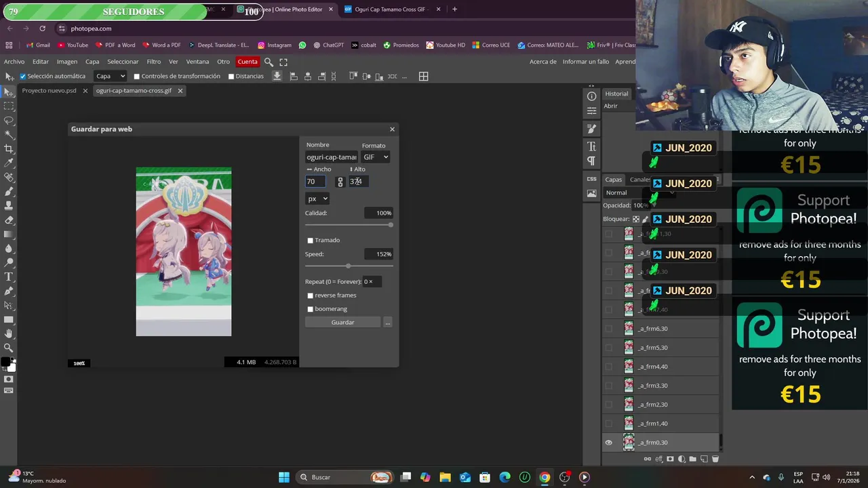Viewport: 868px width, 488px height.
Task: Uncheck Selección automática checkbox
Action: (x=23, y=77)
